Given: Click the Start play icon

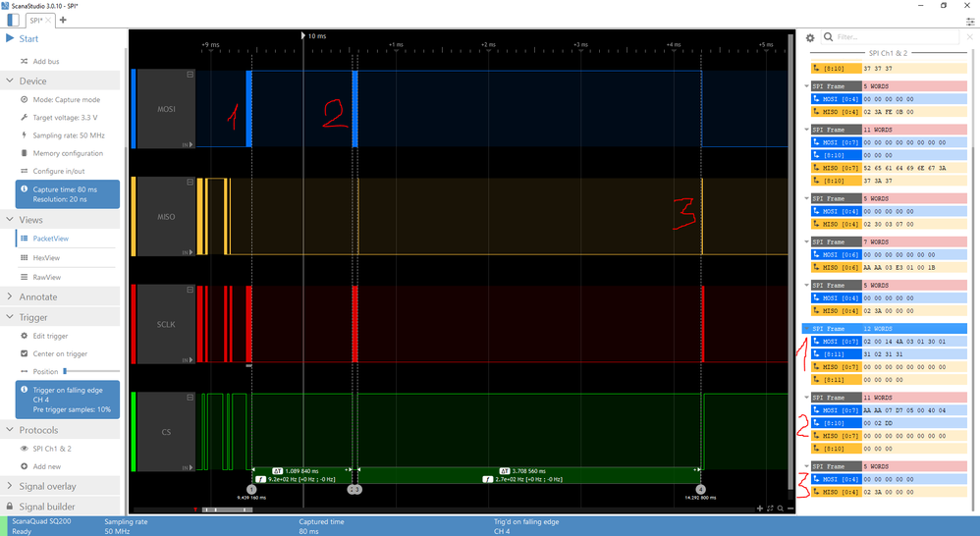Looking at the screenshot, I should tap(10, 38).
